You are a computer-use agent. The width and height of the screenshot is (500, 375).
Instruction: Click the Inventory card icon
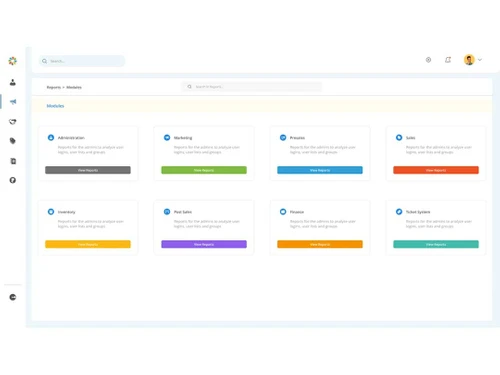click(x=51, y=212)
